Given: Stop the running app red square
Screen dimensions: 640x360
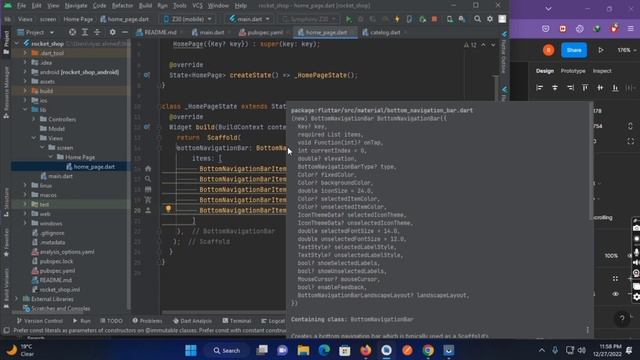Looking at the screenshot, I should 434,19.
